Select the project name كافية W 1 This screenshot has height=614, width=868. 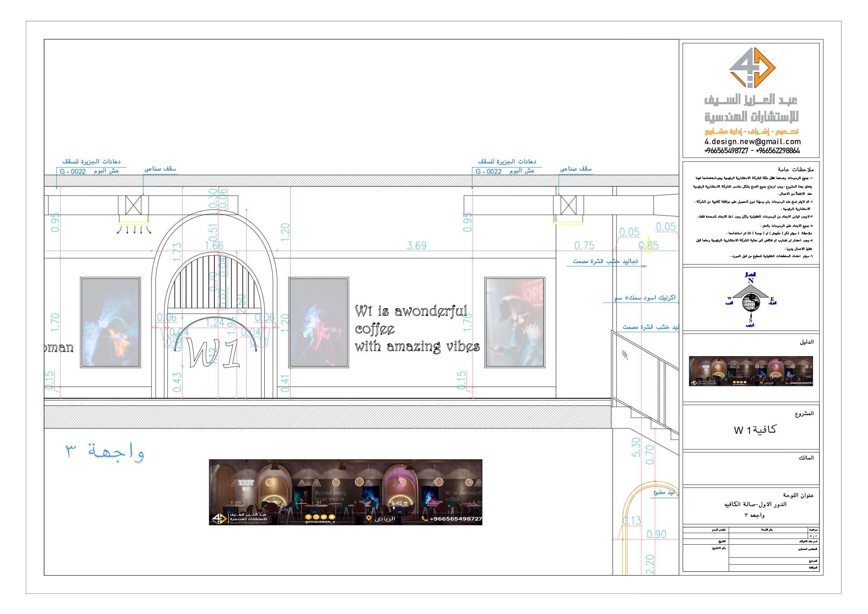point(755,430)
